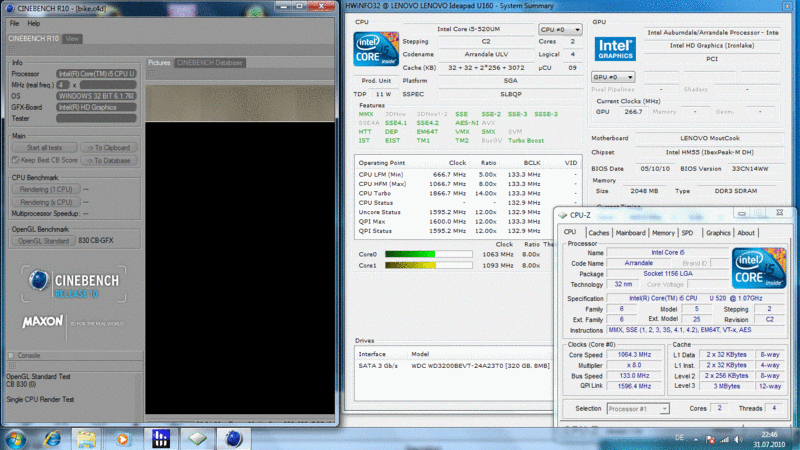
Task: Toggle the Console checkbox
Action: [x=11, y=356]
